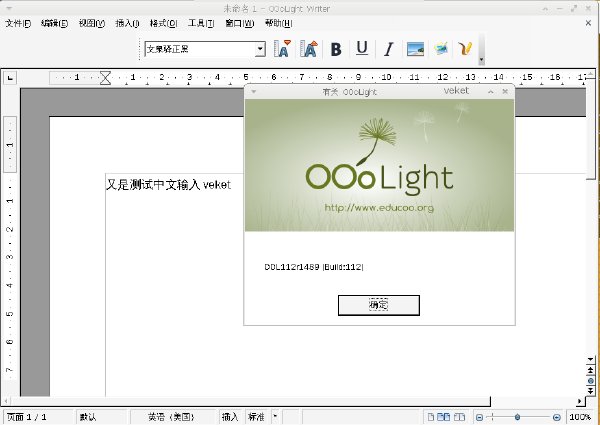Image resolution: width=600 pixels, height=425 pixels.
Task: Switch to two-page side-by-side view layout
Action: (x=443, y=417)
